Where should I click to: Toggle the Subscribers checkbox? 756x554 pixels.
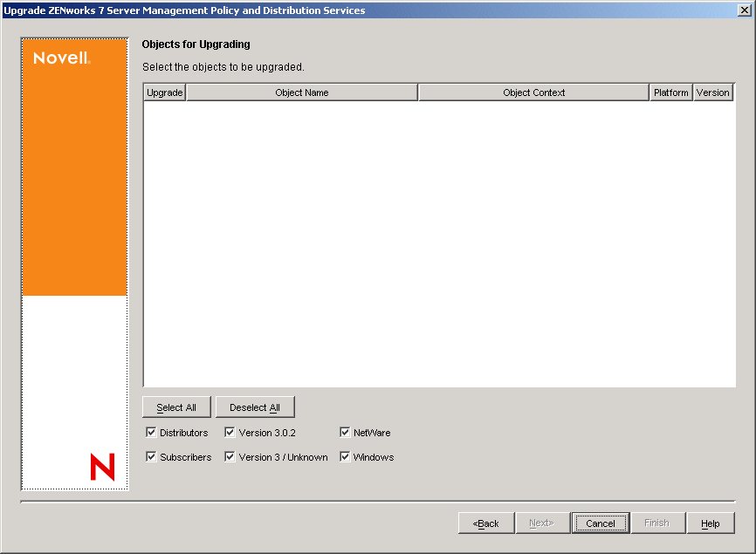click(151, 456)
